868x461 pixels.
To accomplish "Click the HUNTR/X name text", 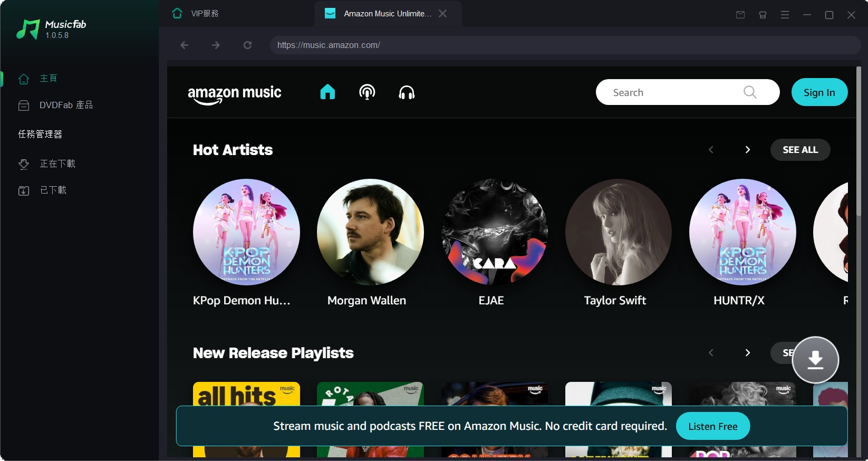I will [739, 301].
